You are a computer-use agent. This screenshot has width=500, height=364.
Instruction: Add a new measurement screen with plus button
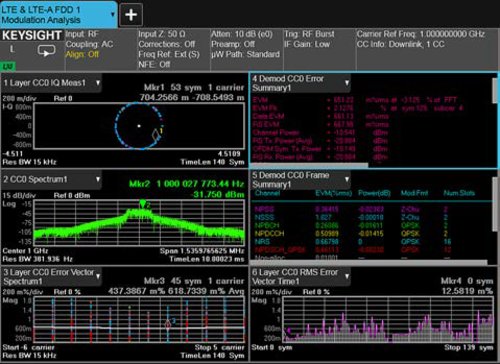131,15
